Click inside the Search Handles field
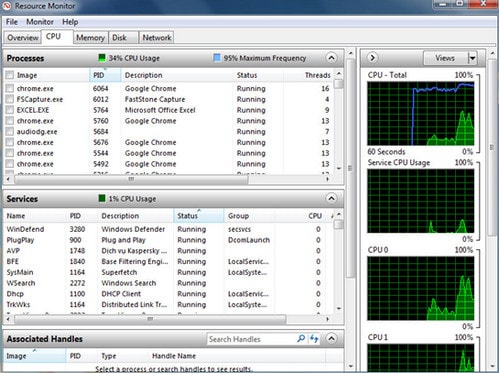 [251, 339]
